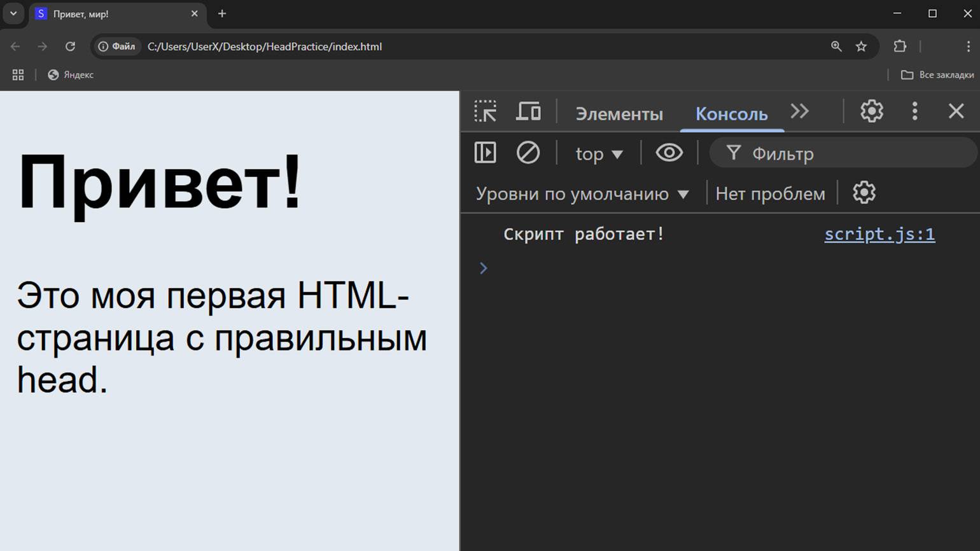
Task: Open tab search dropdown arrow
Action: click(x=13, y=13)
